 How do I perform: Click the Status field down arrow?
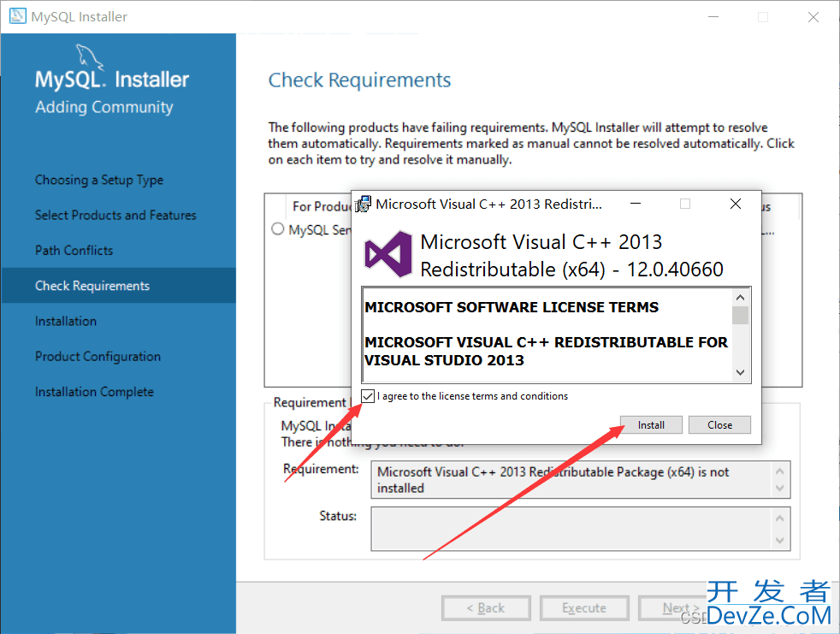(779, 540)
